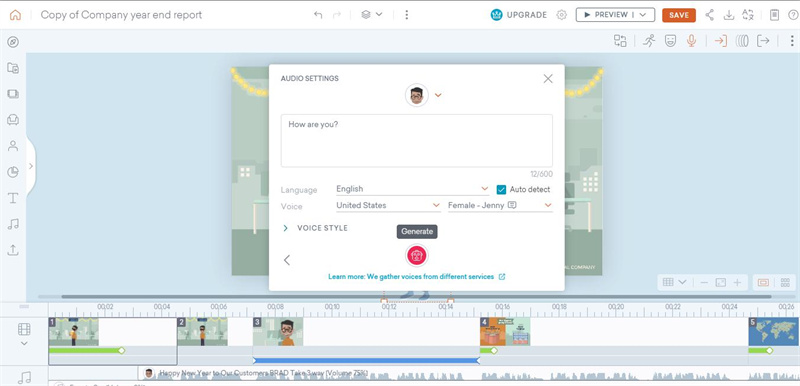The height and width of the screenshot is (386, 800).
Task: Expand the collapsed left side panel arrow
Action: coord(31,166)
